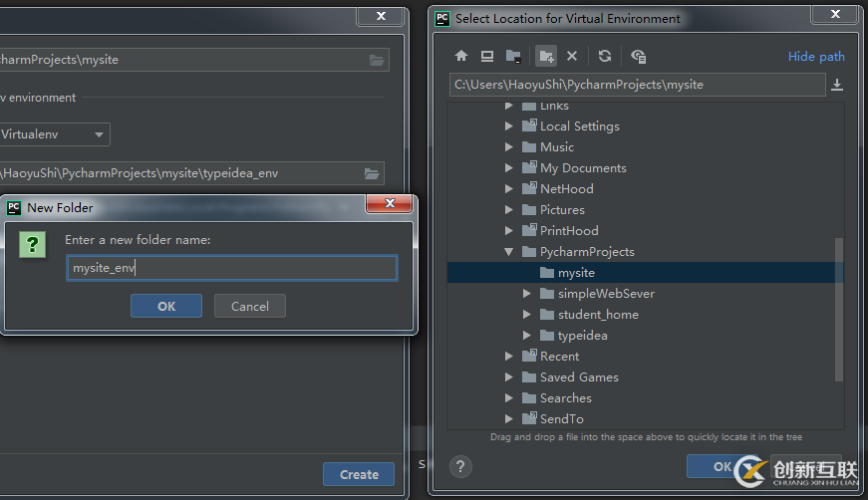
Task: Refresh the file tree
Action: 605,56
